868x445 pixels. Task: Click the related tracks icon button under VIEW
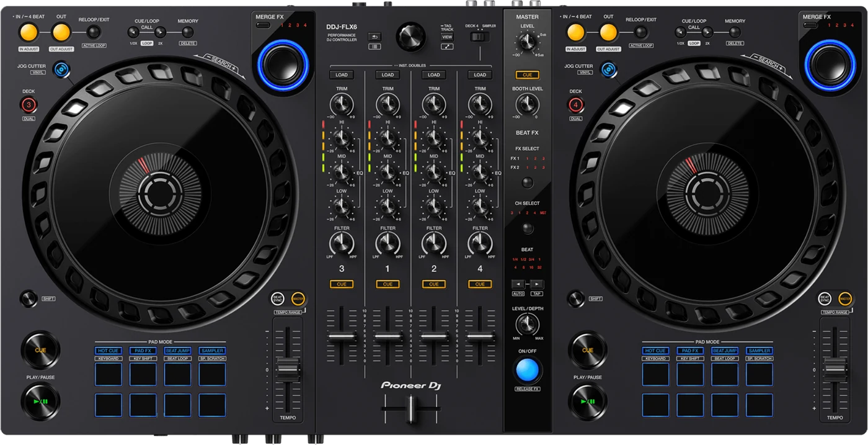pos(447,47)
